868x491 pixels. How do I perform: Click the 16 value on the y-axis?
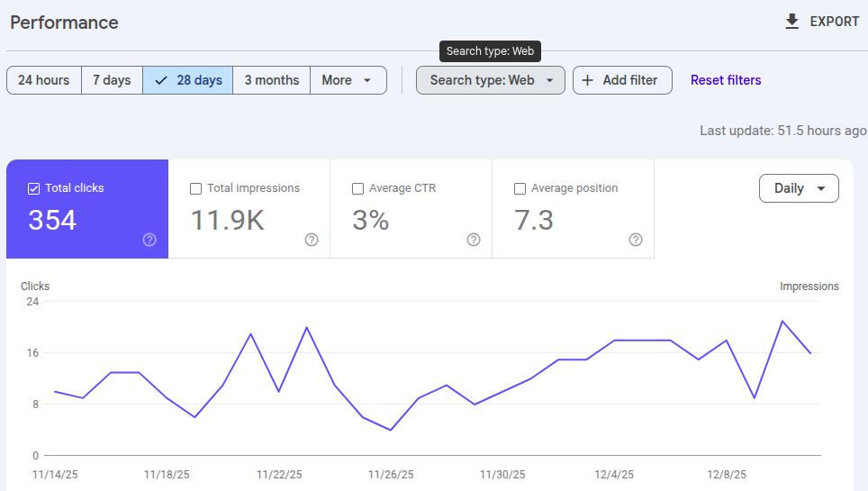coord(32,353)
